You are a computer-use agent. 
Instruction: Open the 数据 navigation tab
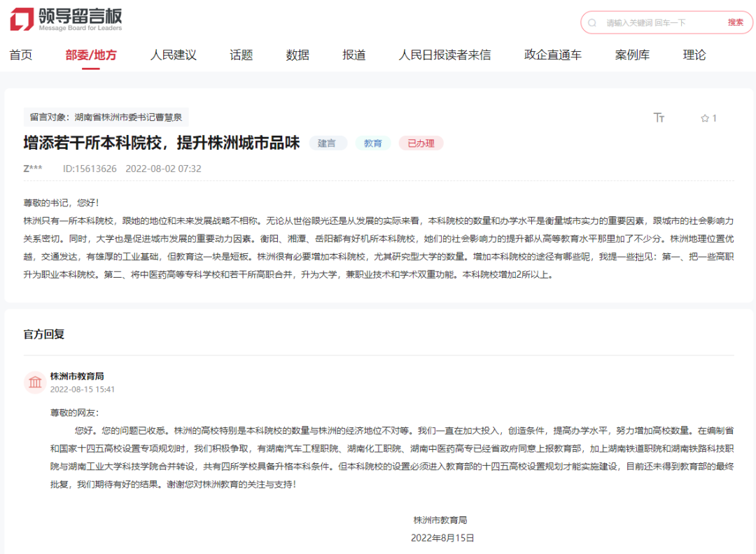tap(297, 55)
